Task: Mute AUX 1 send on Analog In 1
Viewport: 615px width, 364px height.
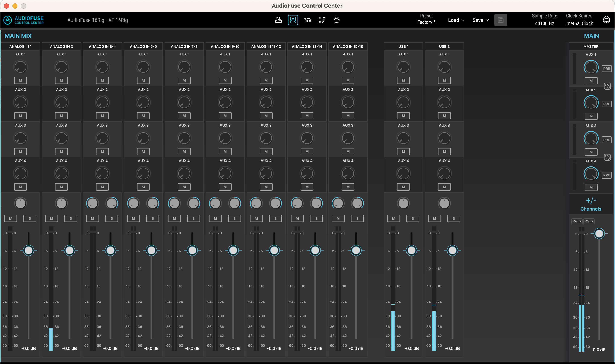Action: point(20,80)
